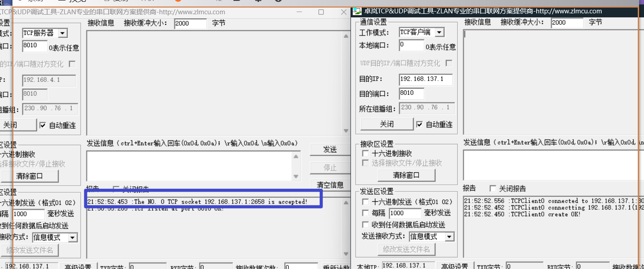
Task: Click the 发送 button in the server window
Action: click(330, 150)
